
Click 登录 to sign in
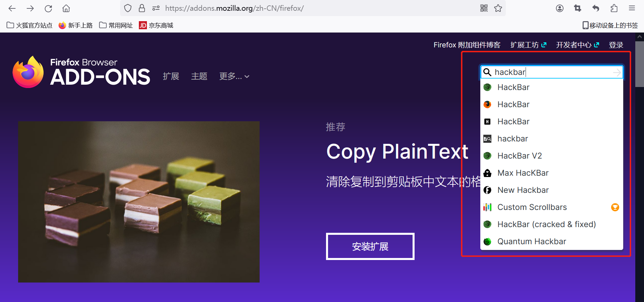pos(616,45)
